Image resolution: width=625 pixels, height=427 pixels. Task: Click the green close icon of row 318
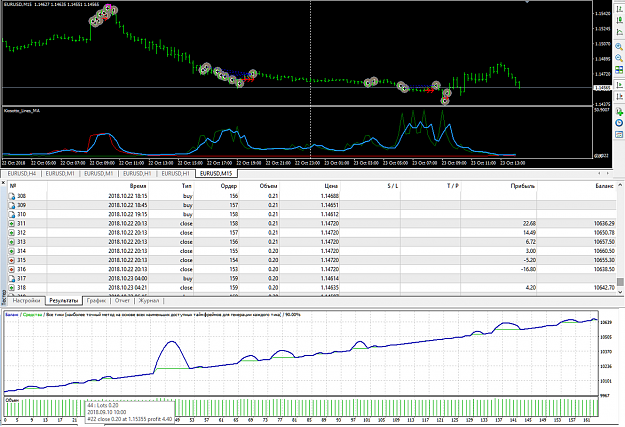point(12,287)
